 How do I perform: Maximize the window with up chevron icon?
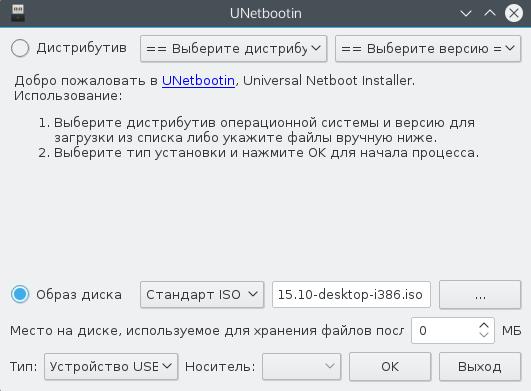tap(490, 14)
